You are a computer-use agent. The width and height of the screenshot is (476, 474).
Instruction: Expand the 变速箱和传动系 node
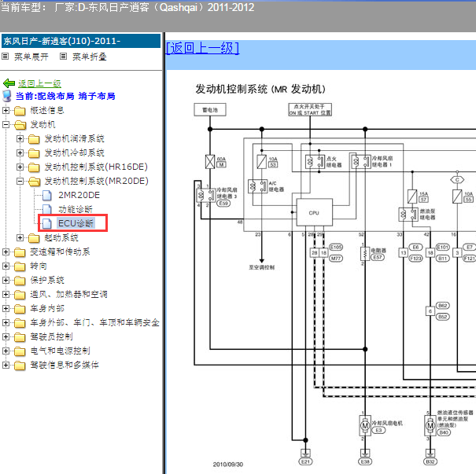(6, 252)
